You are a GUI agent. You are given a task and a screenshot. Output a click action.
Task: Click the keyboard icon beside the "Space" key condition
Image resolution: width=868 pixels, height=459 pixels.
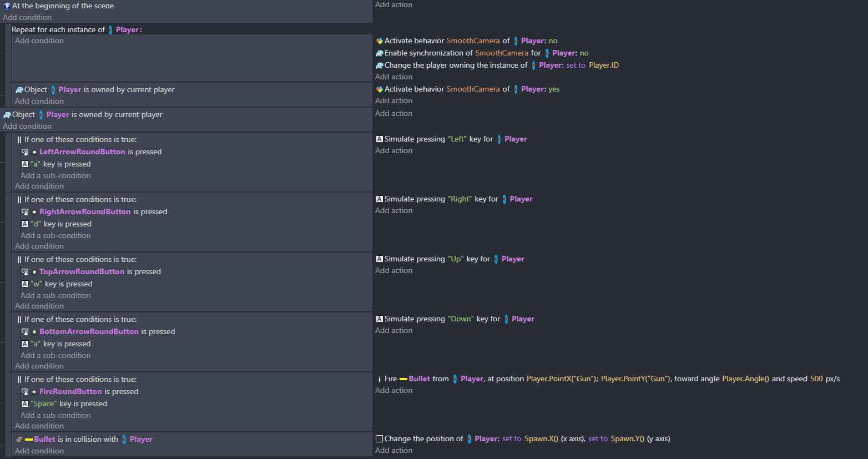tap(25, 404)
